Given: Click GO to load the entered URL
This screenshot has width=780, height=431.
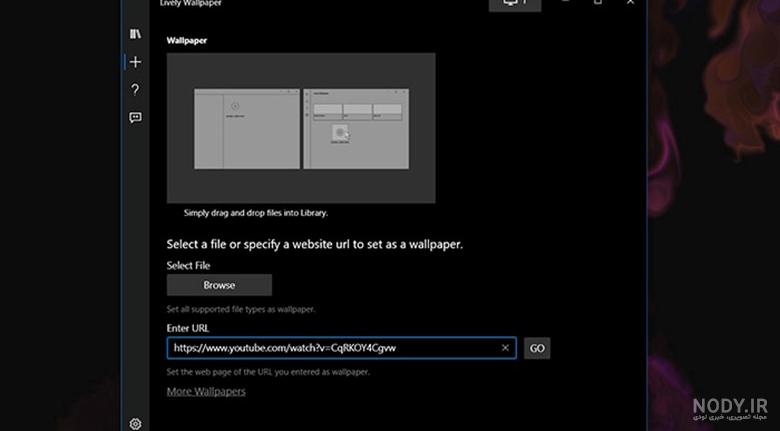Looking at the screenshot, I should point(537,348).
